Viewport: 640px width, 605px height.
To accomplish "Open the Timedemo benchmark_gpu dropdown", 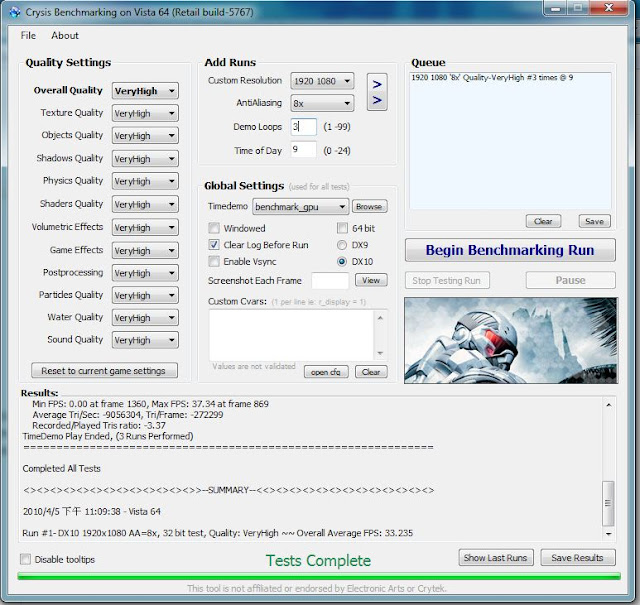I will [300, 207].
